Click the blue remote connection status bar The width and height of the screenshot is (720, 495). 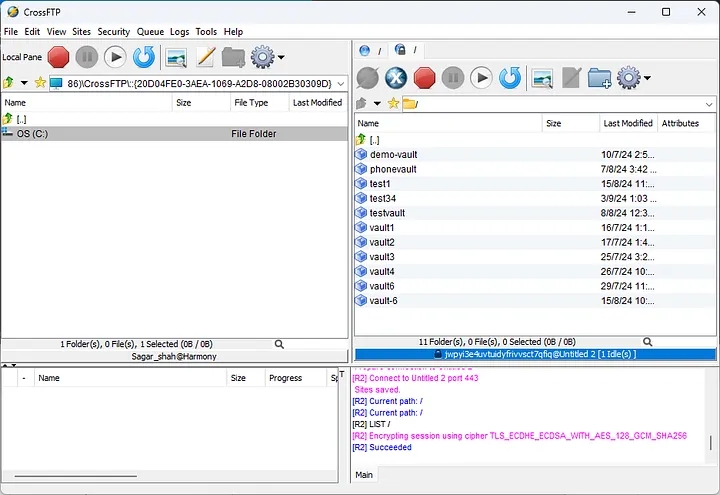(x=535, y=354)
